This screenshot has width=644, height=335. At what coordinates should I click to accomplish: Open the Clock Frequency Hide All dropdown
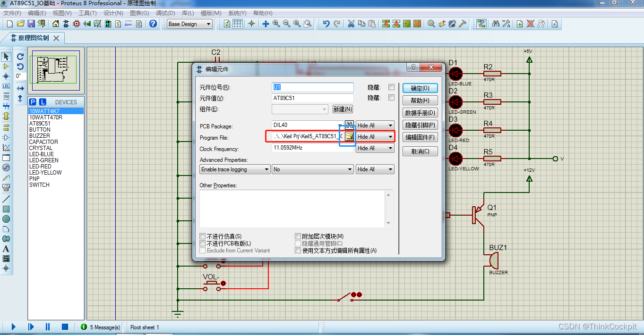click(x=375, y=148)
